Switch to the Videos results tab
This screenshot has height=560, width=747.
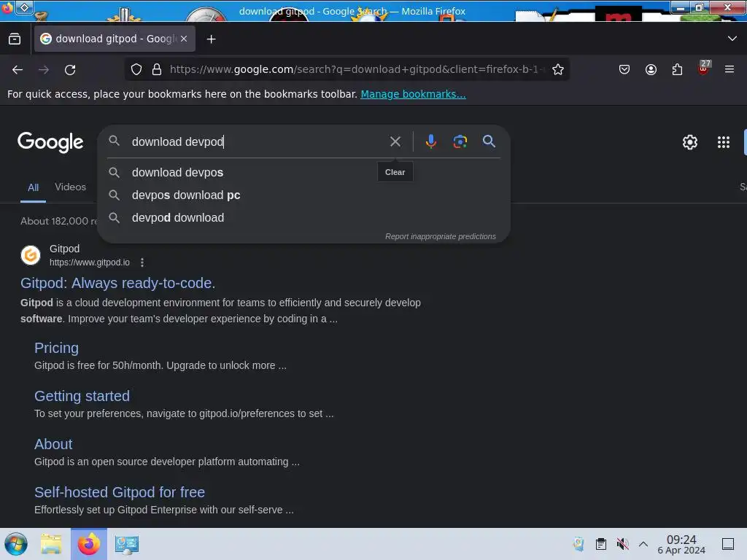[x=71, y=187]
